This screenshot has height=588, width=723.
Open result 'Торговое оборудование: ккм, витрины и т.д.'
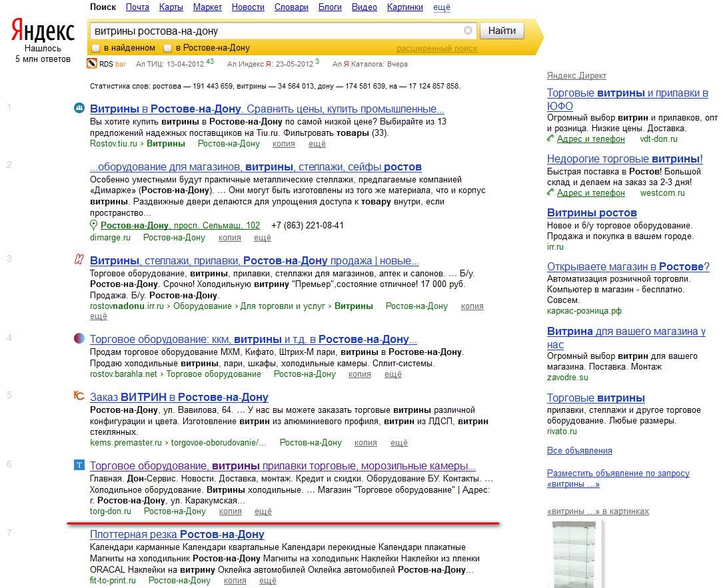(253, 340)
